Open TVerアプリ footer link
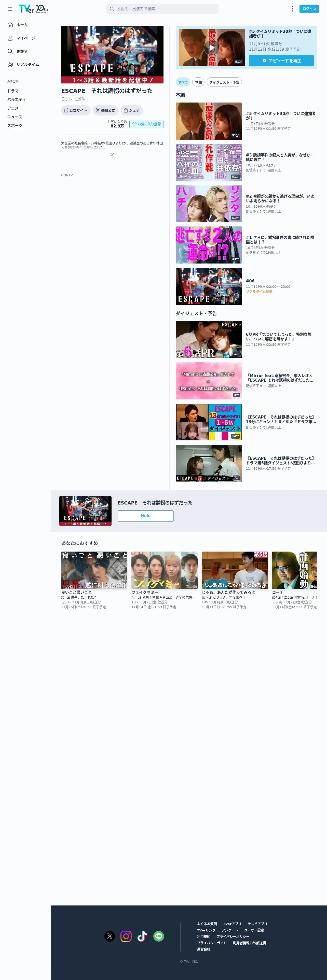Screen dimensions: 327x980 coord(232,924)
